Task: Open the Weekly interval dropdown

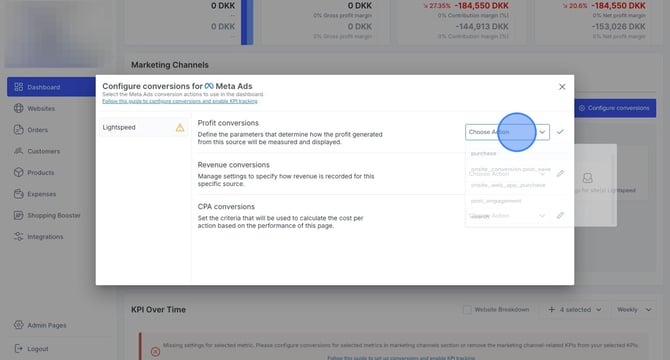Action: [634, 310]
